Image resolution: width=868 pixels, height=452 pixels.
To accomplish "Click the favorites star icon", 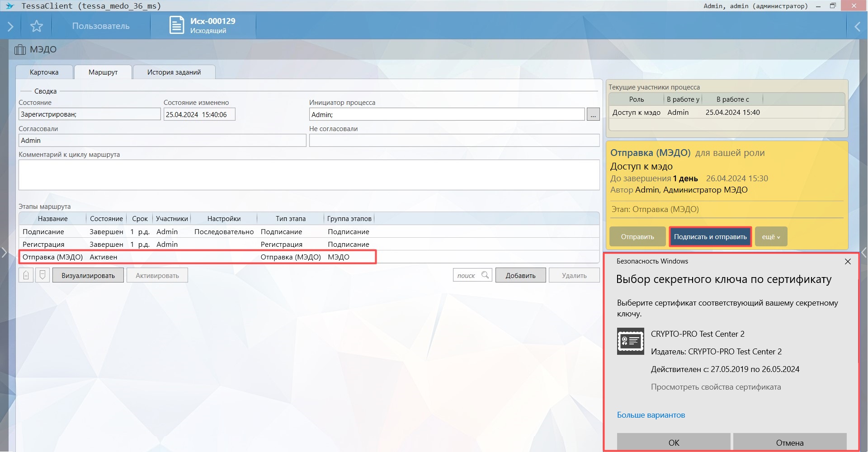I will click(x=37, y=26).
